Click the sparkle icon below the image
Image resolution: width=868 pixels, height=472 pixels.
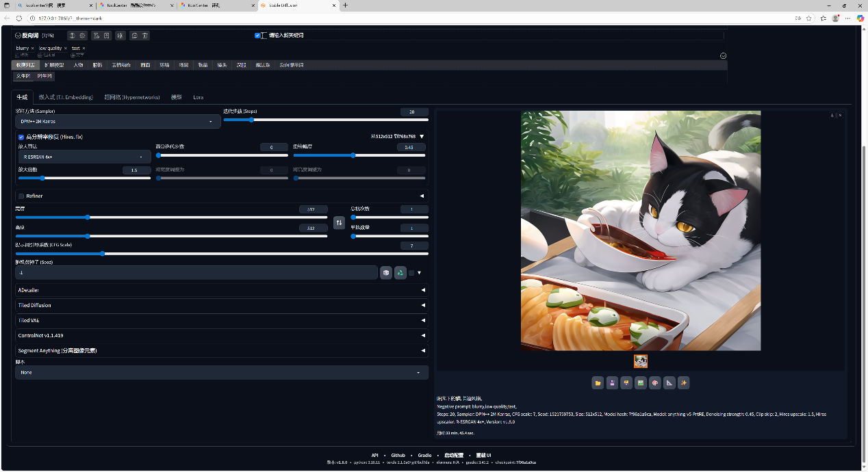pos(683,383)
